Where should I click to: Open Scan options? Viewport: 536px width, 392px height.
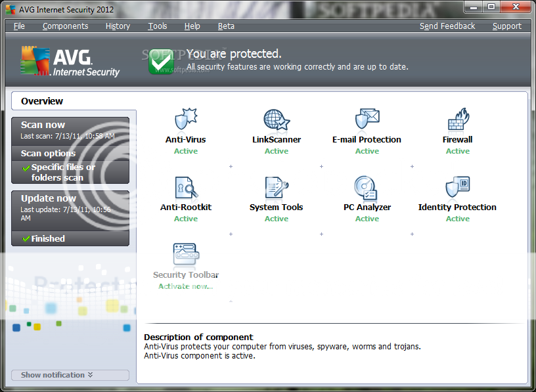70,153
